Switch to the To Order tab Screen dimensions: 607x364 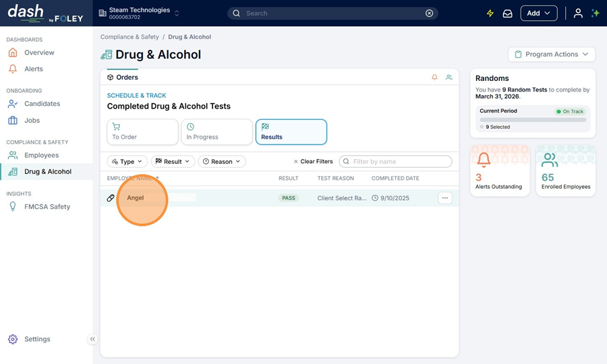[x=142, y=132]
